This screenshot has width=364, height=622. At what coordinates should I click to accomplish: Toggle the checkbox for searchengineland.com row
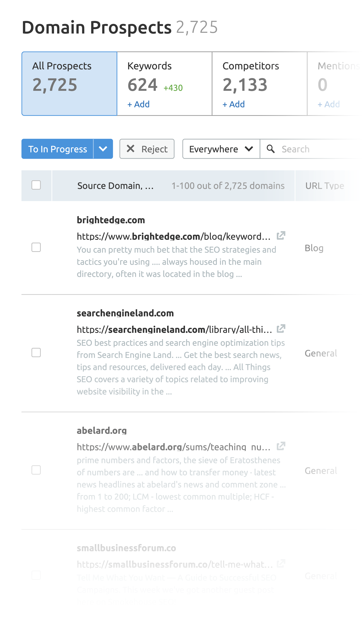(36, 352)
